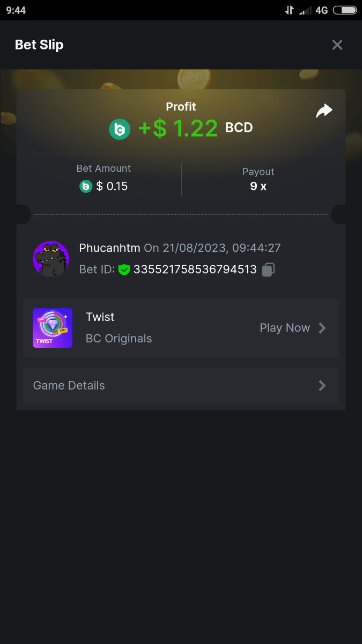Open the Phucanhtm username profile

pos(109,248)
